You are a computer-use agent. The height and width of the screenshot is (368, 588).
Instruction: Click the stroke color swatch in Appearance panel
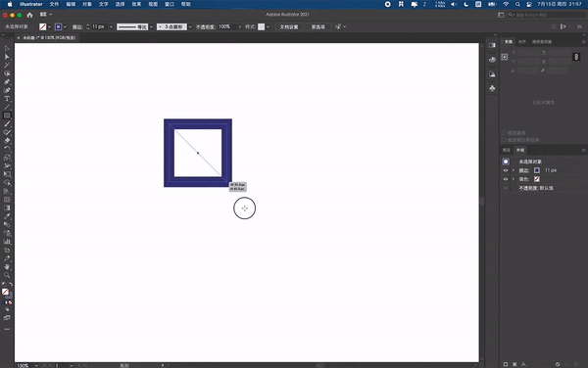[x=537, y=170]
